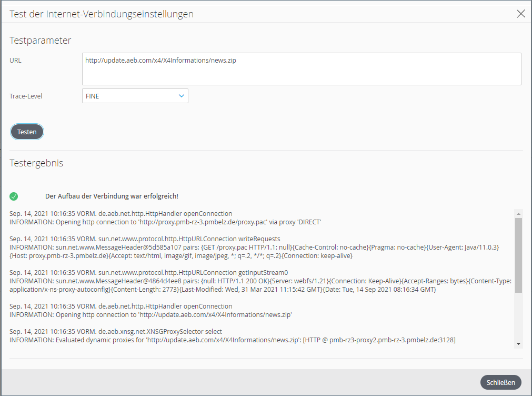Close the dialog with the X icon
532x396 pixels.
click(521, 14)
